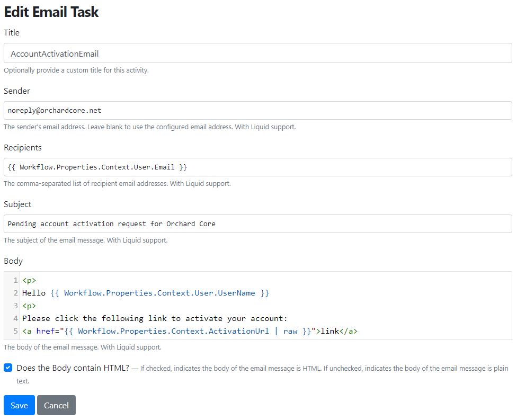517x420 pixels.
Task: Click the Title input field
Action: click(257, 53)
